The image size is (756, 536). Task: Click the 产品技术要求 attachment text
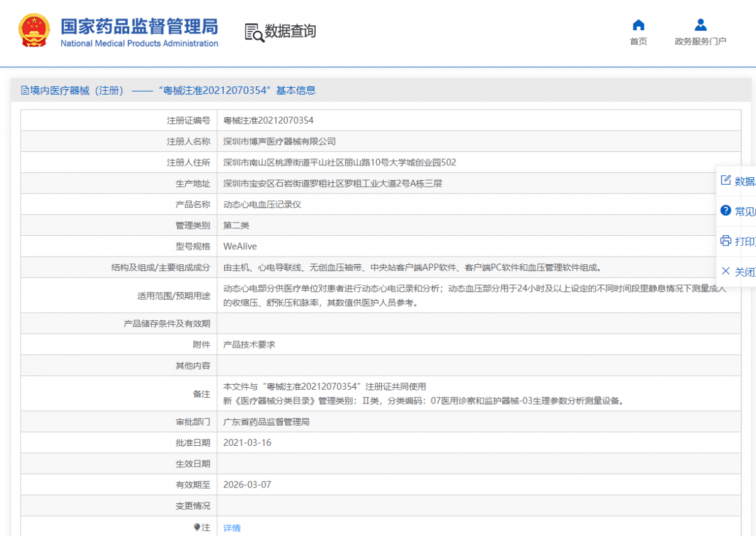point(249,345)
